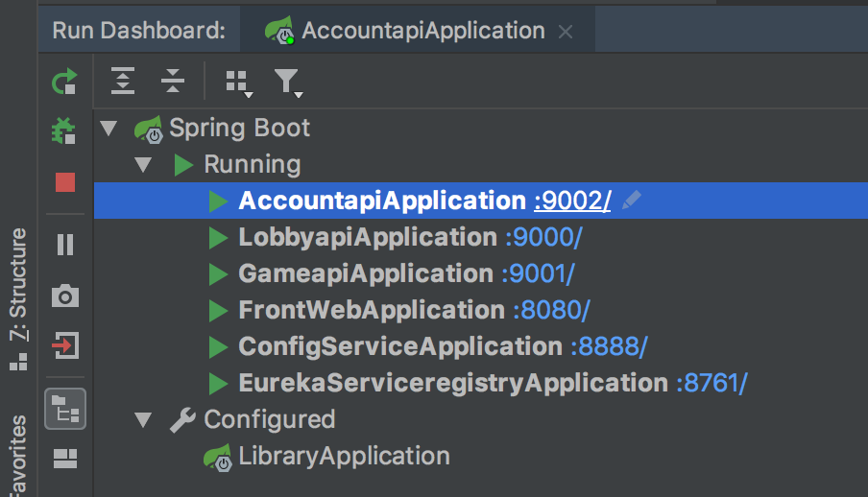Screen dimensions: 868x497
Task: Toggle the tree view layout button
Action: [64, 409]
